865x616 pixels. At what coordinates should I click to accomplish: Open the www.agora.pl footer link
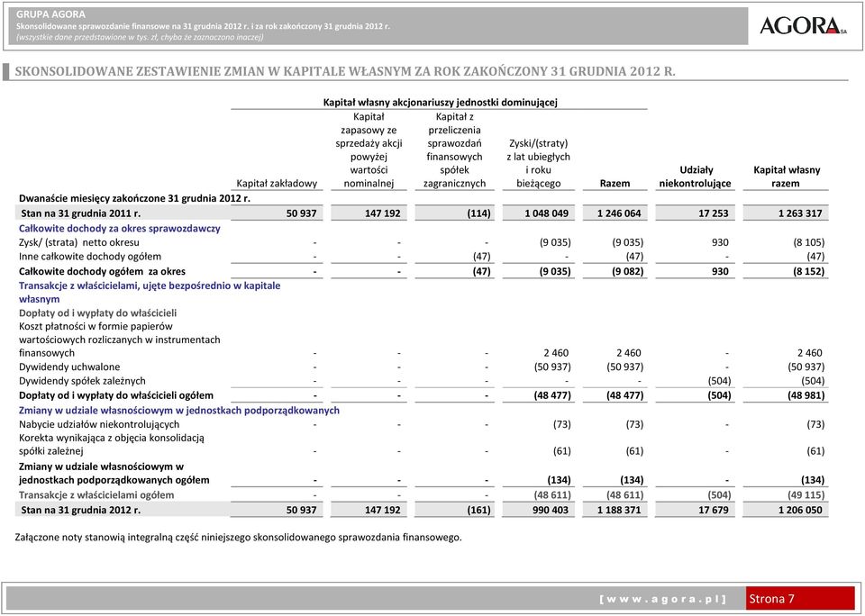click(662, 599)
